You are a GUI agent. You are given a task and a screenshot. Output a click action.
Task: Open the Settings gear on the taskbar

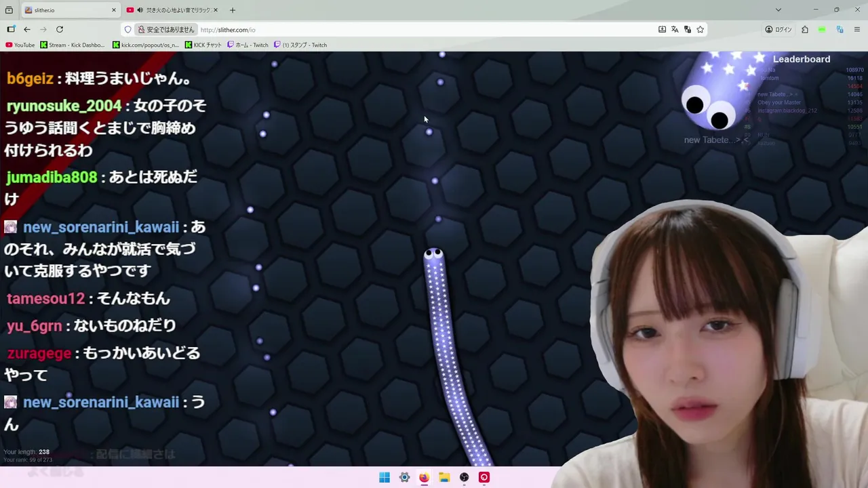(404, 477)
